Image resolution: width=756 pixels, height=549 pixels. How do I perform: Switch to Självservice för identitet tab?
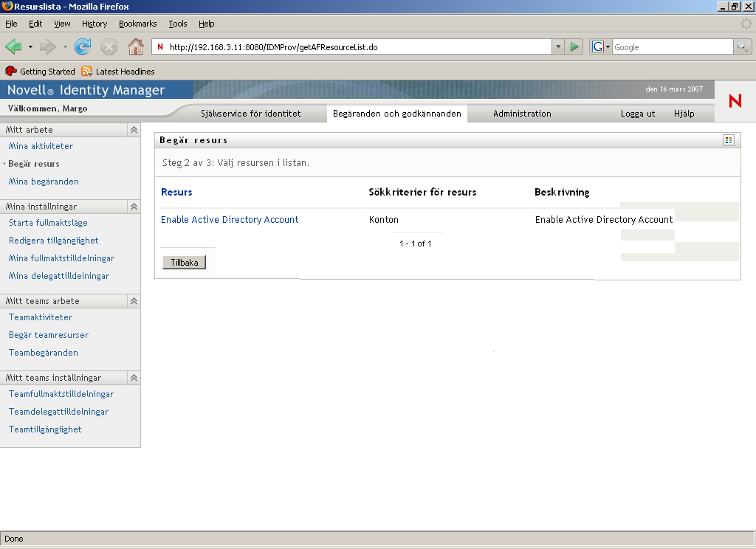[x=251, y=114]
